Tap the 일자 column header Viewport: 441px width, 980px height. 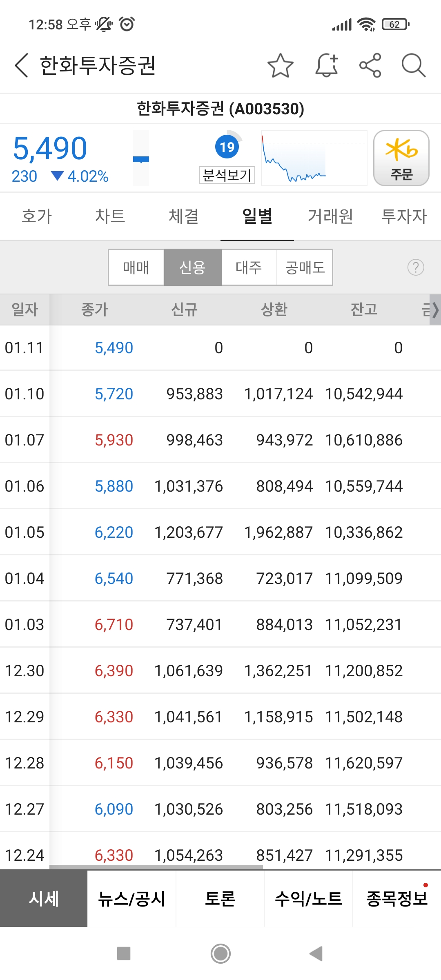(25, 310)
